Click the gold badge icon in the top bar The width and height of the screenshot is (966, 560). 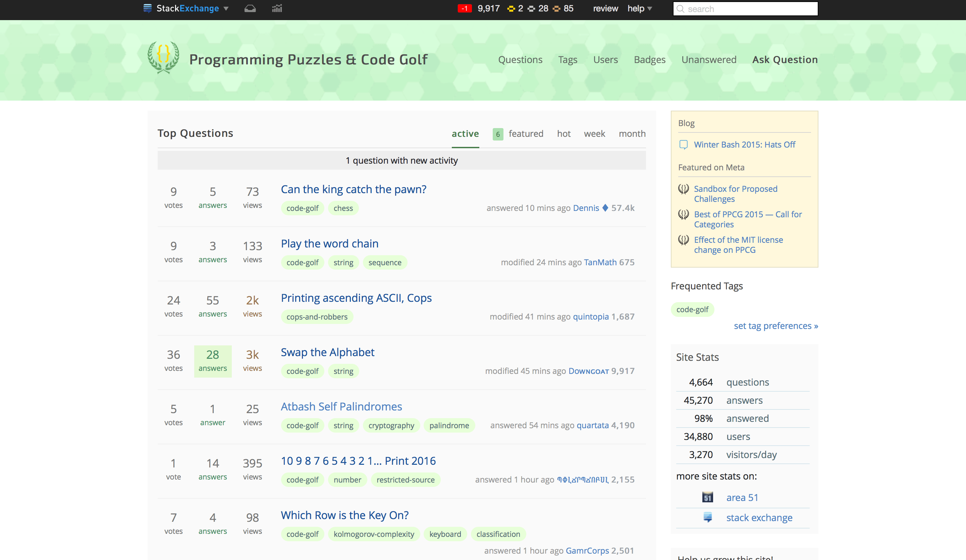pos(512,8)
